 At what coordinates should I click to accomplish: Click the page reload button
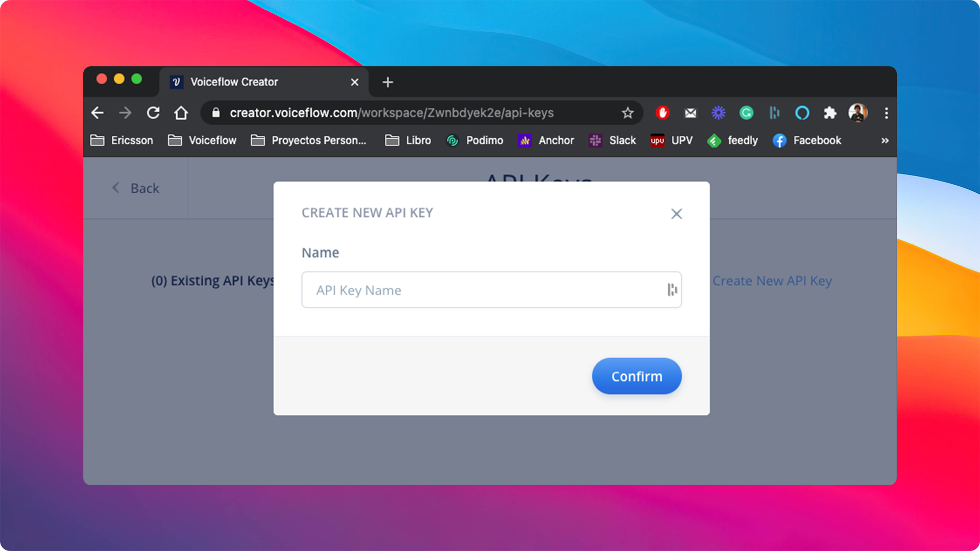(x=152, y=112)
